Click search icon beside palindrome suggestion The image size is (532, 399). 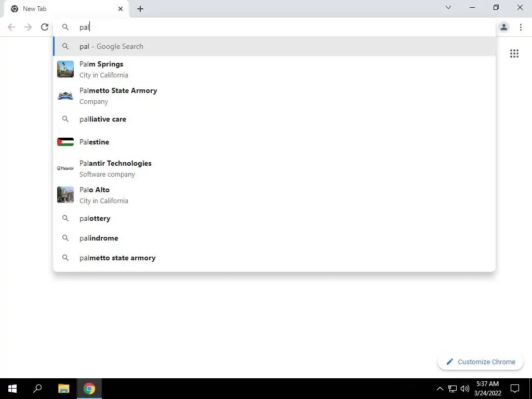[65, 238]
